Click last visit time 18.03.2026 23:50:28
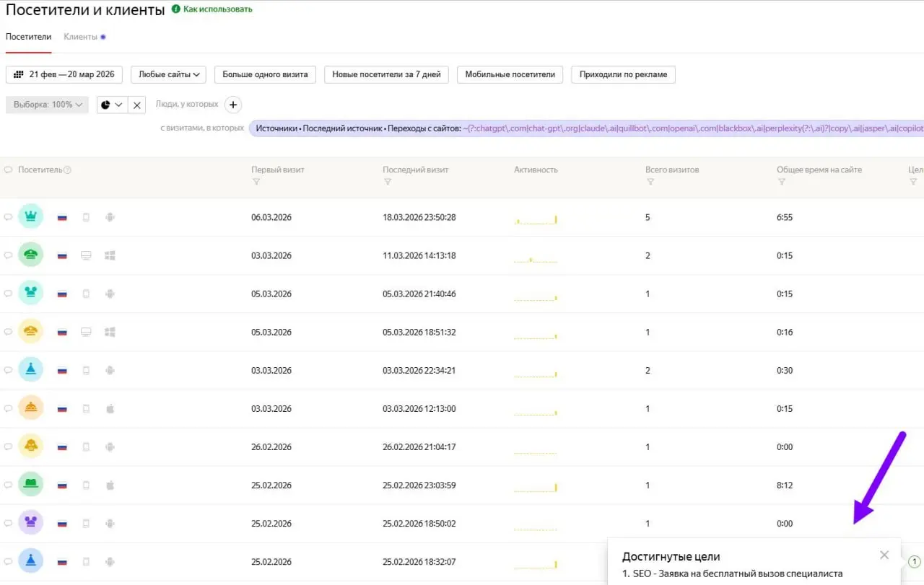The height and width of the screenshot is (585, 924). tap(419, 217)
